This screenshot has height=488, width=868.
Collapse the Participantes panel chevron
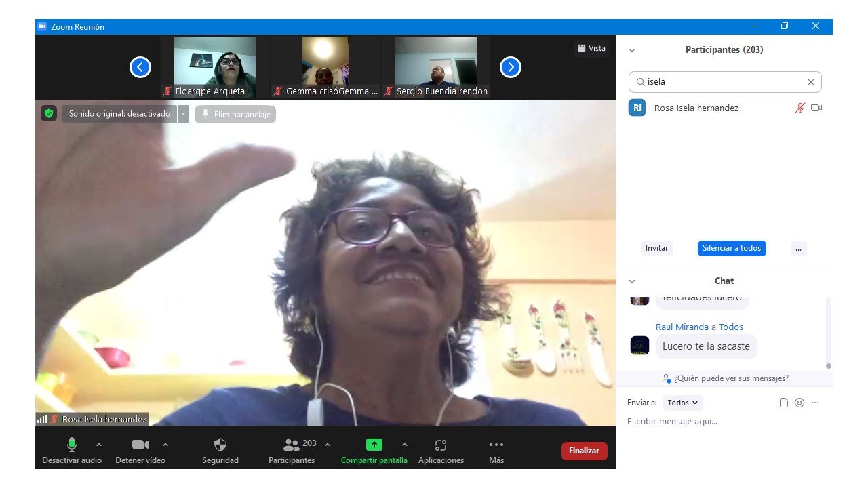632,50
